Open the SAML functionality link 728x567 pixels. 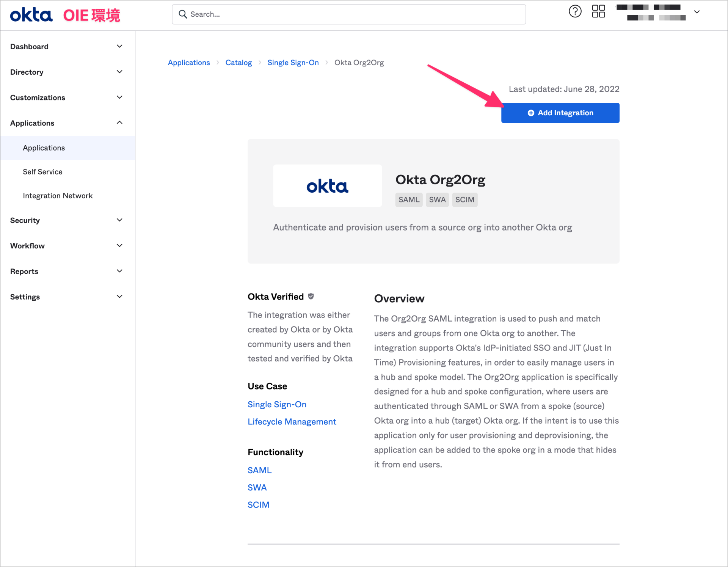click(259, 470)
